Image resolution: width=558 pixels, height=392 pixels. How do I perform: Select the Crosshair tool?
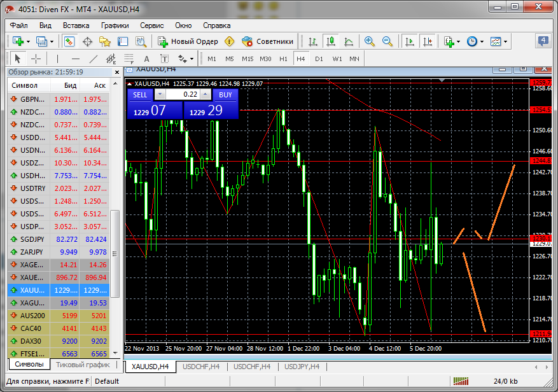[x=36, y=59]
